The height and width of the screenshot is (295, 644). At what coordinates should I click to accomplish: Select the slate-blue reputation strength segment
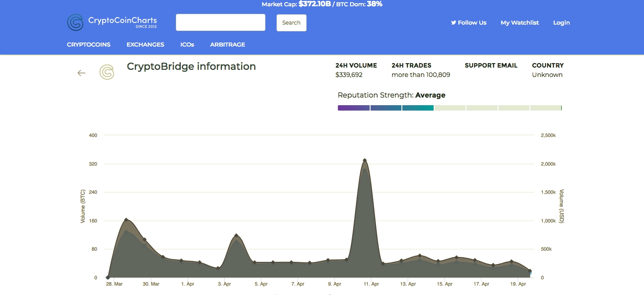pos(386,108)
